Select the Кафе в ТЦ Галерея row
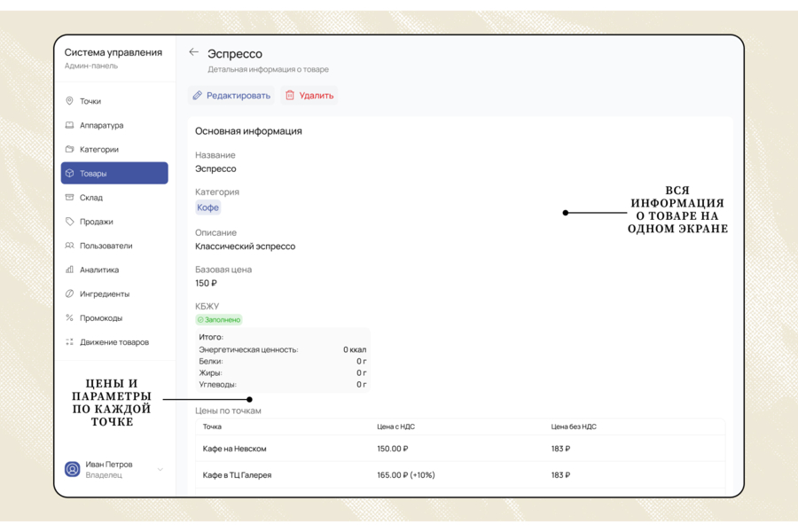The width and height of the screenshot is (798, 532). [460, 475]
